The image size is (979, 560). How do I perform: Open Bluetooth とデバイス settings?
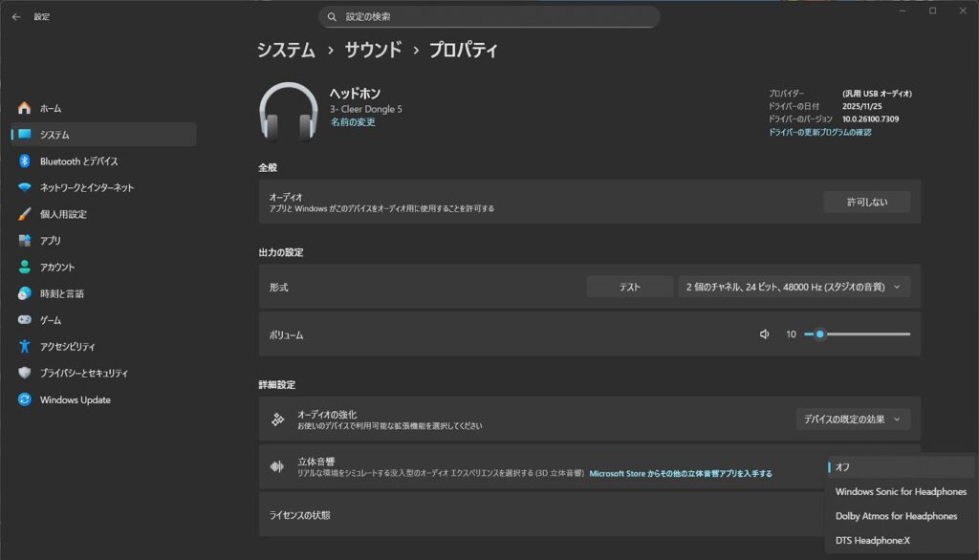click(78, 162)
